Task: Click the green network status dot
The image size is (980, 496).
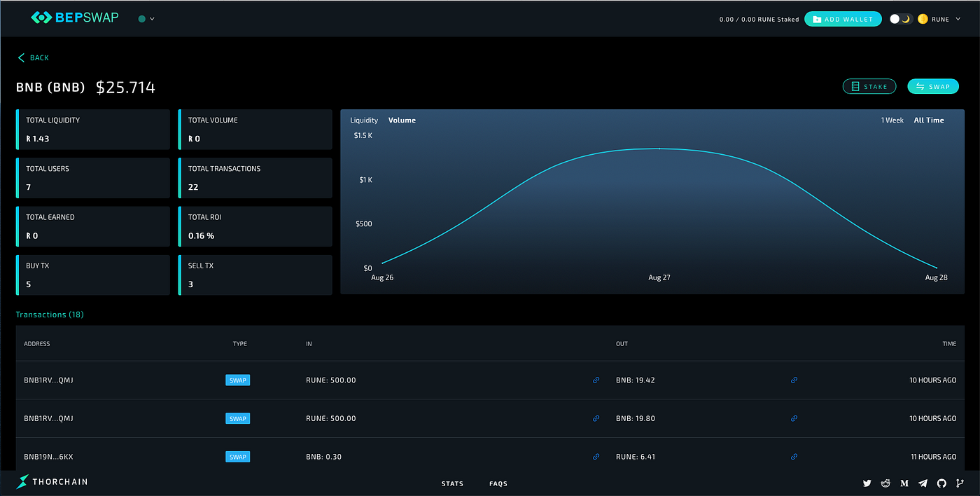Action: (x=142, y=19)
